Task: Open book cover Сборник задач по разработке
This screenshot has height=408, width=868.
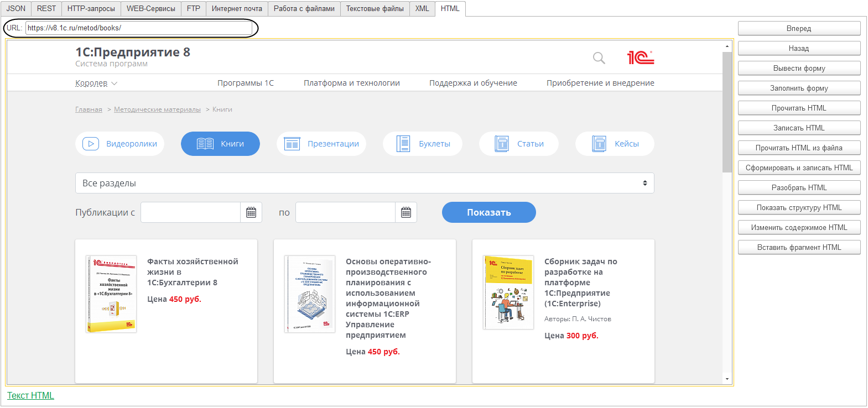Action: tap(508, 292)
